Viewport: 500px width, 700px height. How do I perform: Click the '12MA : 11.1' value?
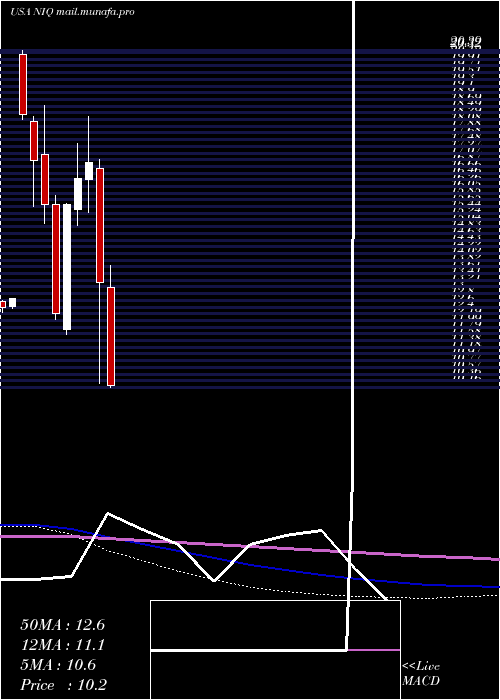(62, 645)
